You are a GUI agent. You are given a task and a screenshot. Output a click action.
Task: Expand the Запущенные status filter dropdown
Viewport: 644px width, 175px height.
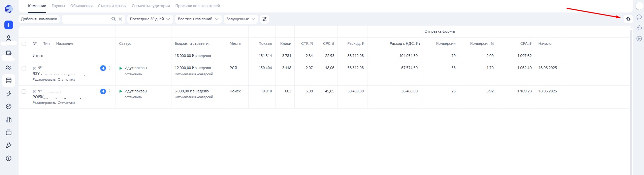[x=240, y=19]
